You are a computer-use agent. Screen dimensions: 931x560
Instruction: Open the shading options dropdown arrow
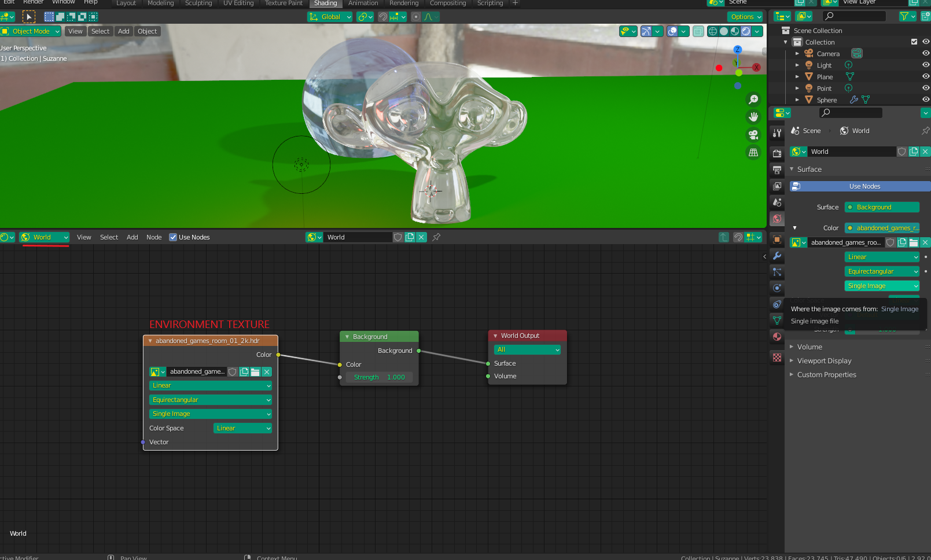[x=757, y=31]
